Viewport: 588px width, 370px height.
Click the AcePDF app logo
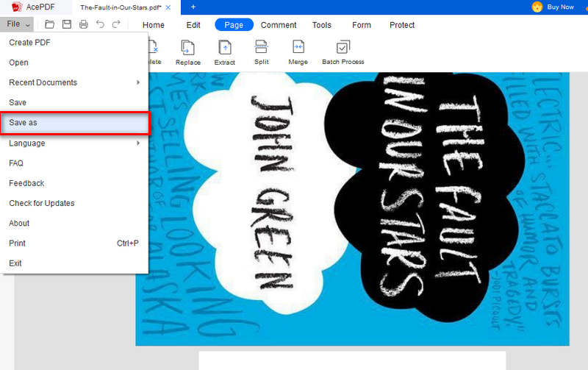[x=17, y=7]
